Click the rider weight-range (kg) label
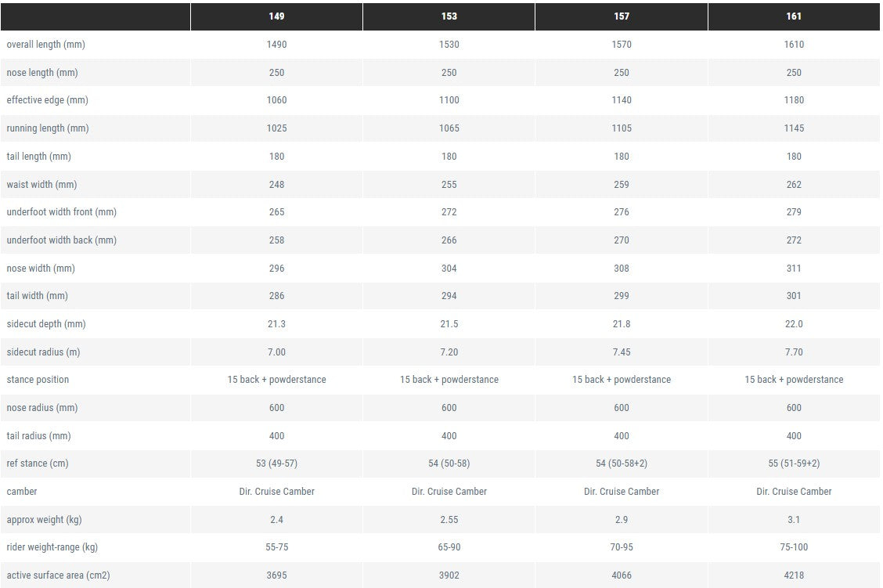 tap(52, 547)
